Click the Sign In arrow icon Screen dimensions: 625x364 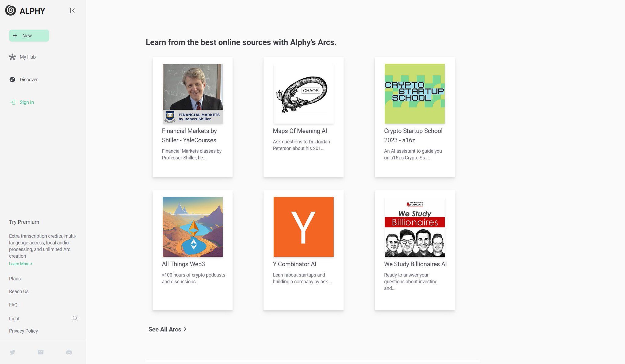pyautogui.click(x=13, y=102)
